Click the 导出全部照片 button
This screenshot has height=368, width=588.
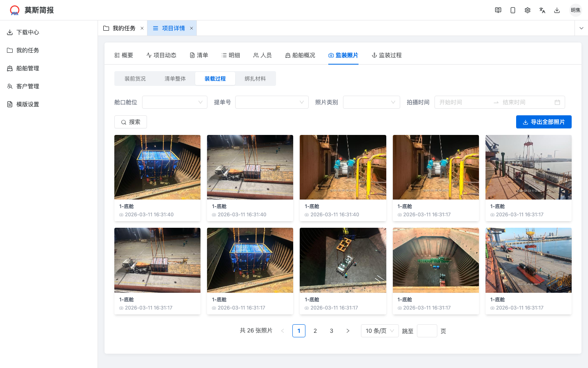click(544, 122)
